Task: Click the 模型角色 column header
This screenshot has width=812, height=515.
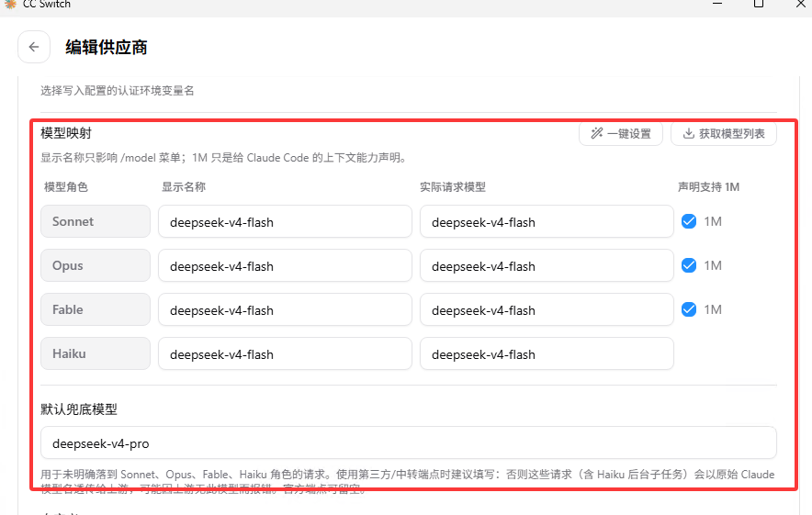Action: pyautogui.click(x=66, y=187)
